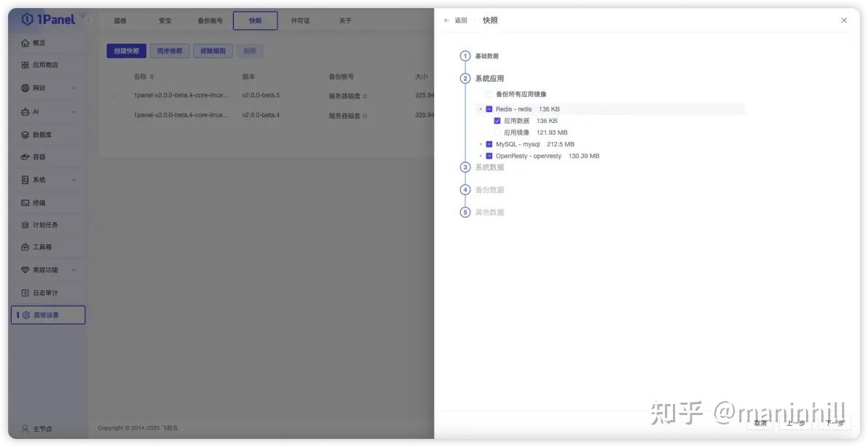
Task: Click the snapshot name in the v2.0.0-beta.4 row
Action: [181, 116]
